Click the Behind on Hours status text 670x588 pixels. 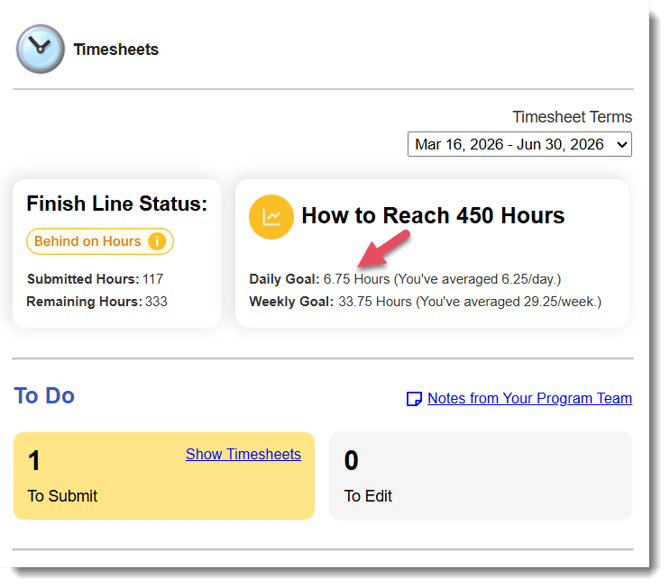[87, 241]
